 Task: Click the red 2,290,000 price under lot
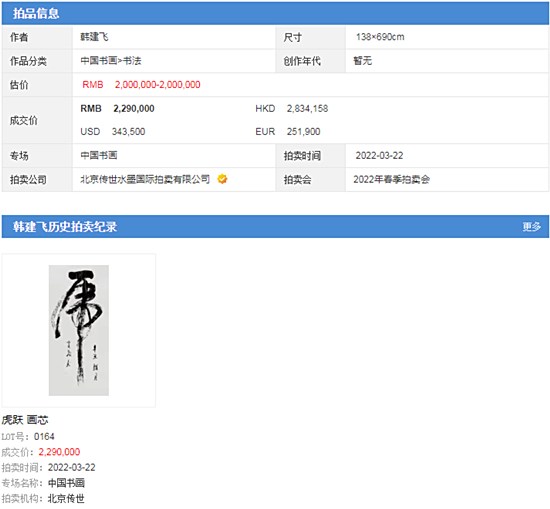pos(59,452)
